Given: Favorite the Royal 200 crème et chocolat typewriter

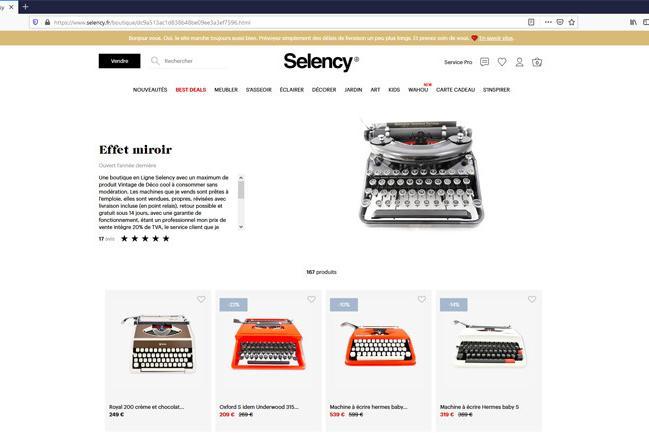Looking at the screenshot, I should 201,299.
